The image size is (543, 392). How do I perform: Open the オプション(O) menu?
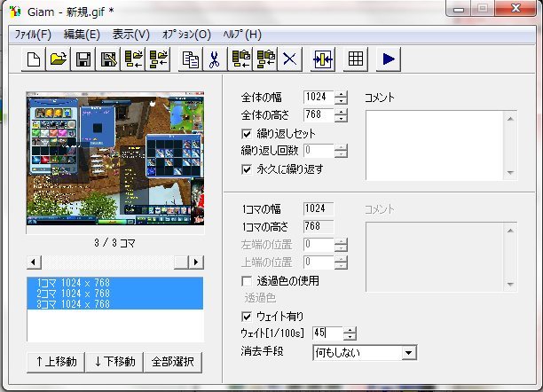tap(186, 35)
